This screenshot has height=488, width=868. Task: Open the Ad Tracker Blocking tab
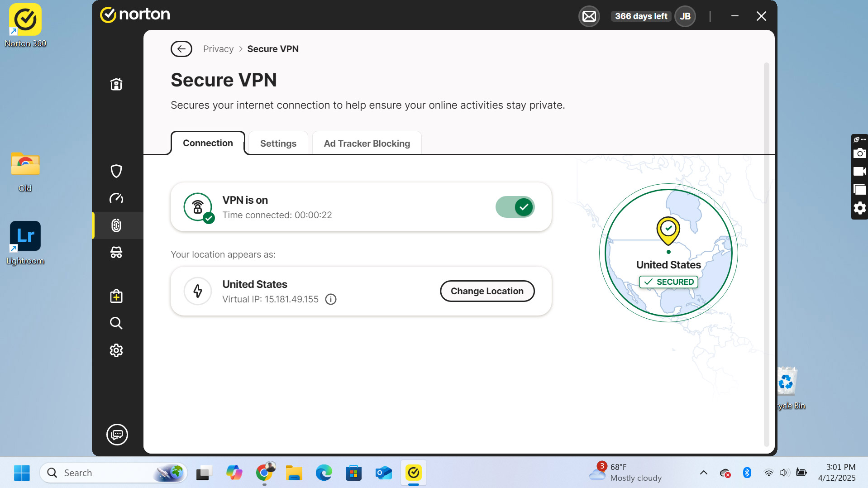coord(367,144)
